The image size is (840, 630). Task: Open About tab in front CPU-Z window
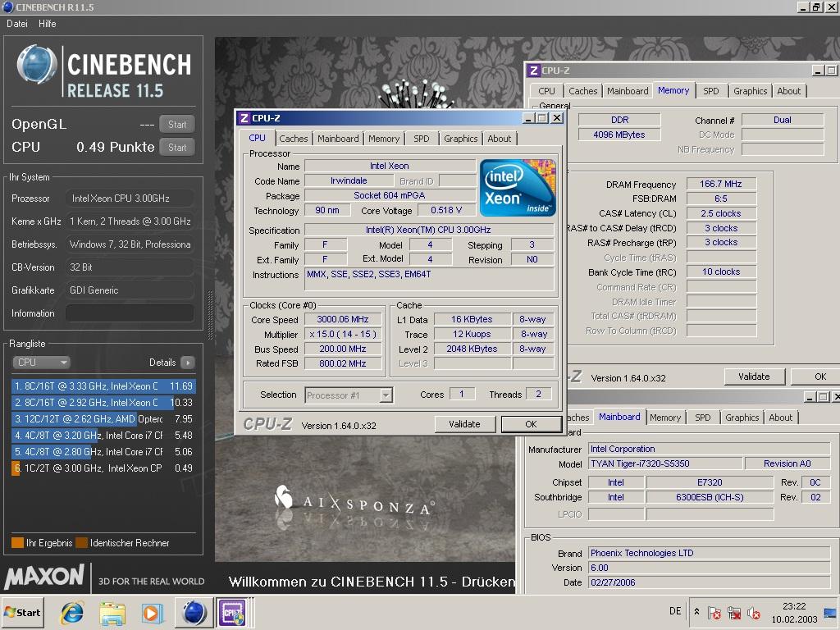[500, 139]
